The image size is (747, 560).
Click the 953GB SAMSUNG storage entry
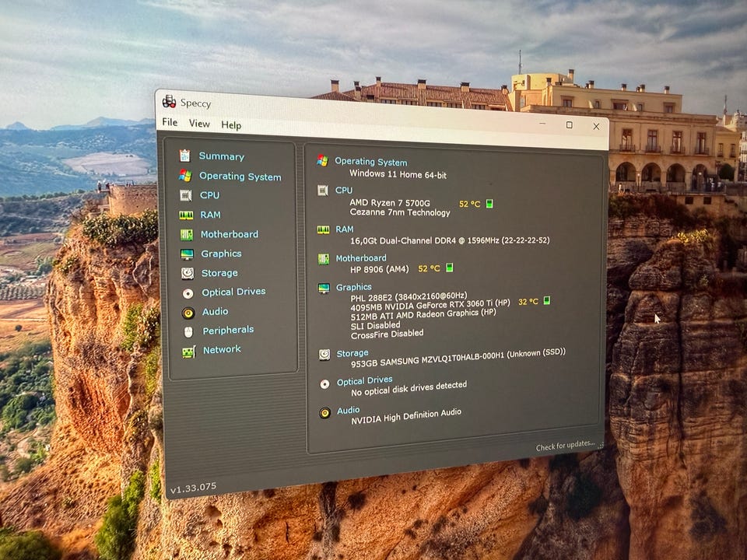click(458, 358)
